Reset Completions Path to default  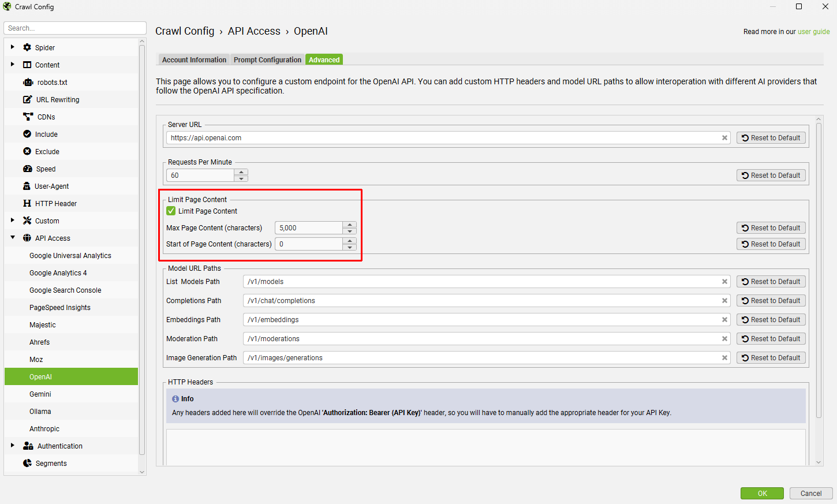(x=771, y=301)
